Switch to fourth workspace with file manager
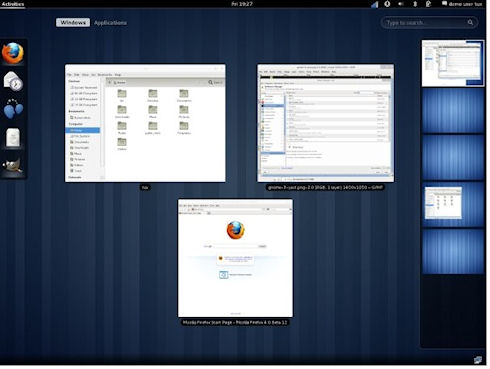 453,204
